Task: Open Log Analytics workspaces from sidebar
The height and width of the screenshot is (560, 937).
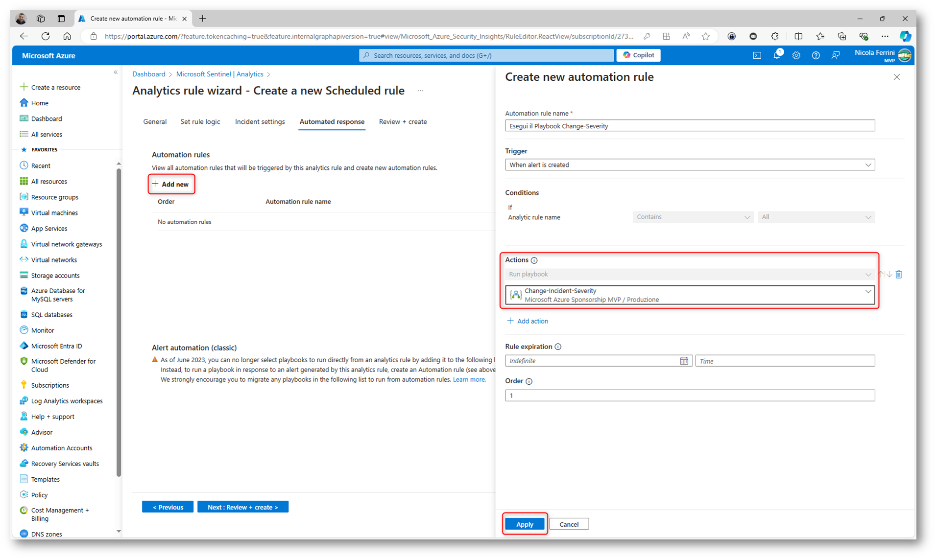Action: tap(67, 401)
